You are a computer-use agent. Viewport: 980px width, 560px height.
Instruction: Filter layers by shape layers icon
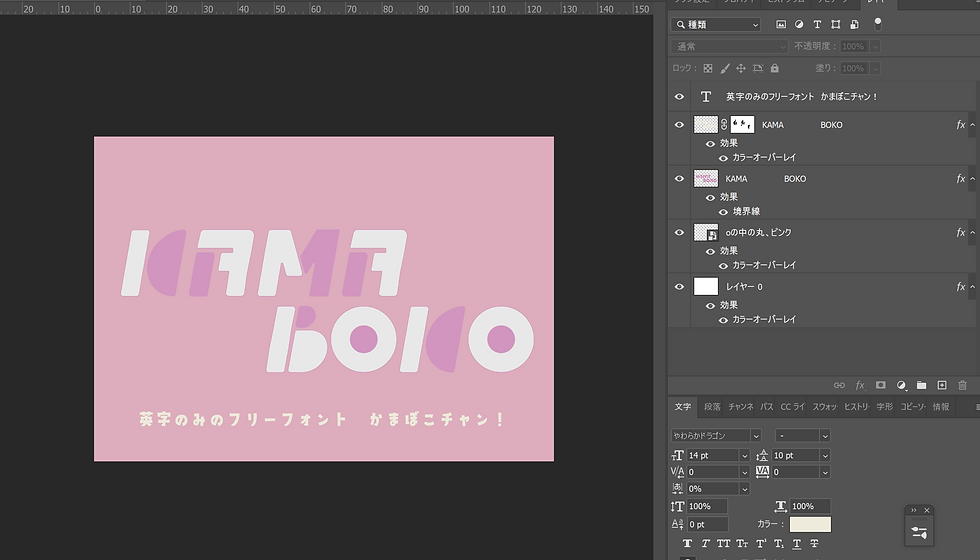click(x=836, y=24)
